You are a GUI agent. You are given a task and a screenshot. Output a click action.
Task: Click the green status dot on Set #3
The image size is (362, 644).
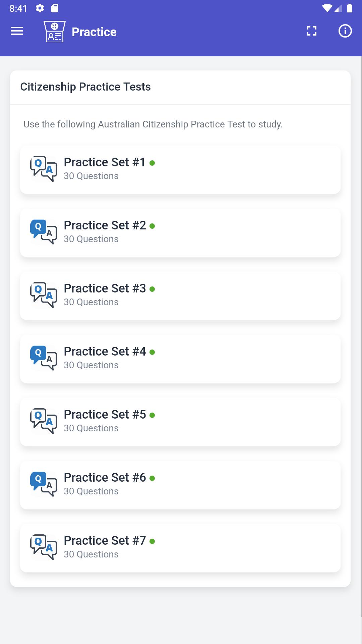click(152, 289)
